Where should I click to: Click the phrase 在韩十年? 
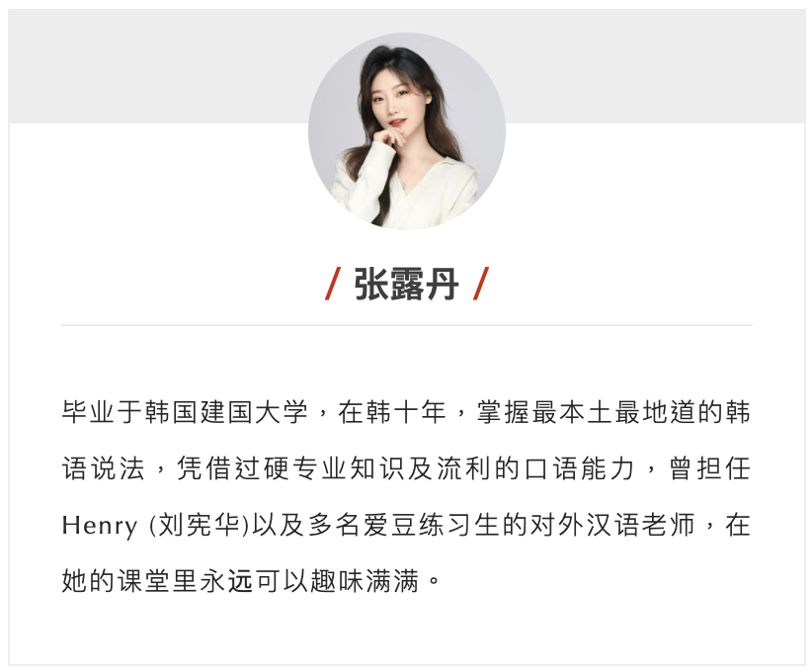pos(392,412)
